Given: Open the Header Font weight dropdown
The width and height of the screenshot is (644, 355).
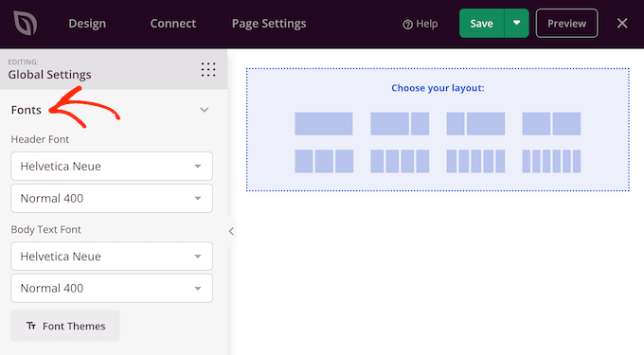Looking at the screenshot, I should (x=112, y=198).
